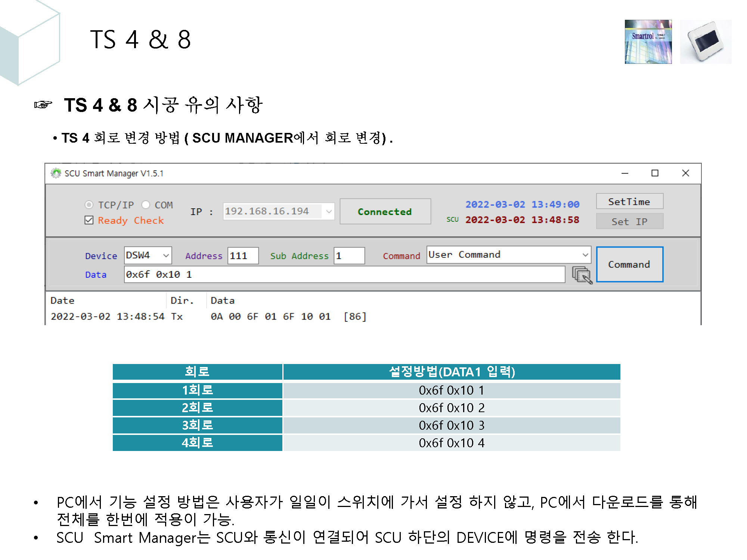Click the Address field containing 111
Screen dimensions: 747x560
[243, 255]
